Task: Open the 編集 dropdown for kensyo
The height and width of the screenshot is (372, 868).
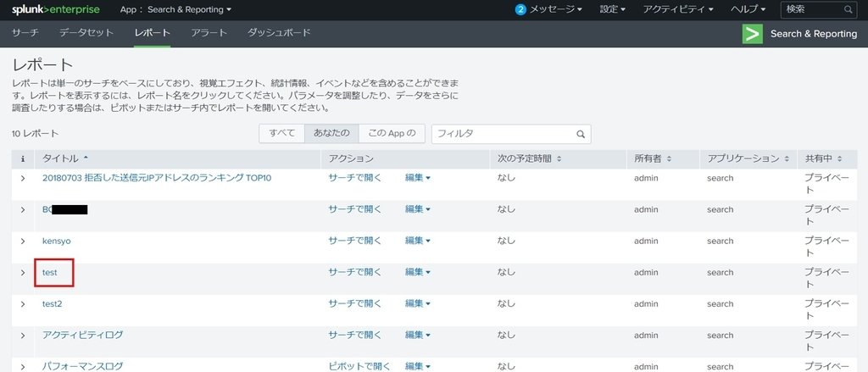Action: pyautogui.click(x=418, y=241)
